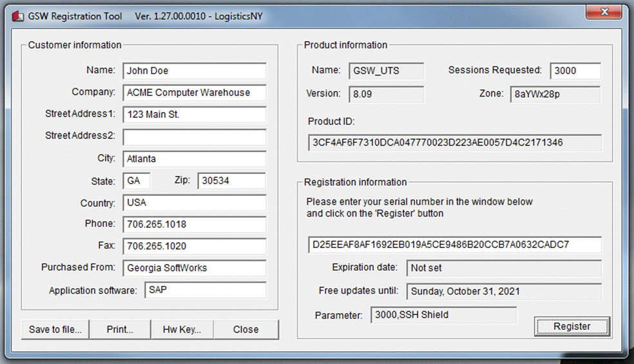This screenshot has height=364, width=634.
Task: Click into the Country field
Action: [x=194, y=203]
